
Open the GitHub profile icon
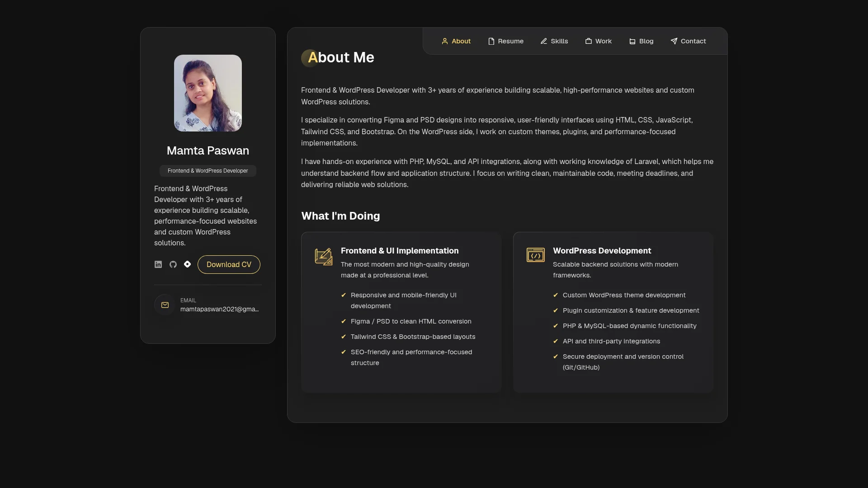tap(173, 264)
